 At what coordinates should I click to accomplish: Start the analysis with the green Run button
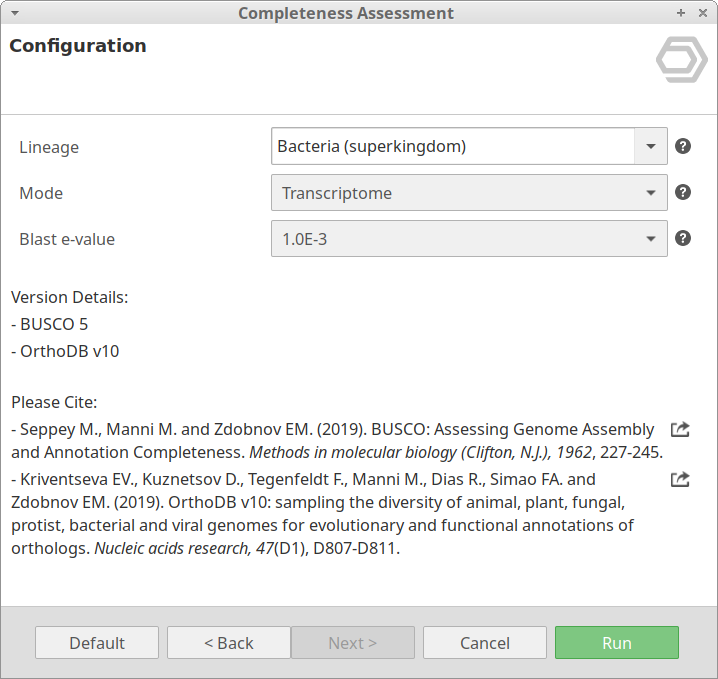pos(616,643)
